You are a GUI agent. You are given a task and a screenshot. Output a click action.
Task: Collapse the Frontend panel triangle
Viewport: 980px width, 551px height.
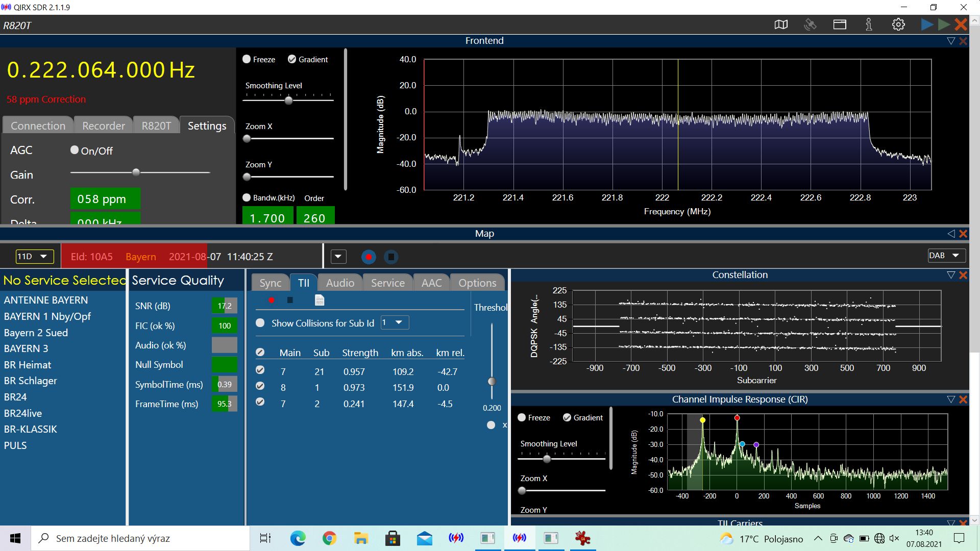coord(951,41)
